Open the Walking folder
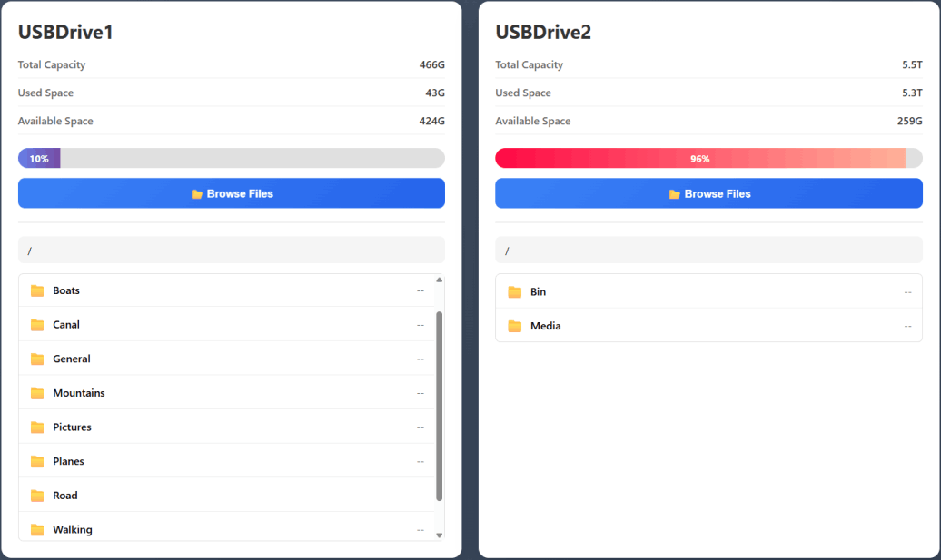941x560 pixels. tap(73, 529)
